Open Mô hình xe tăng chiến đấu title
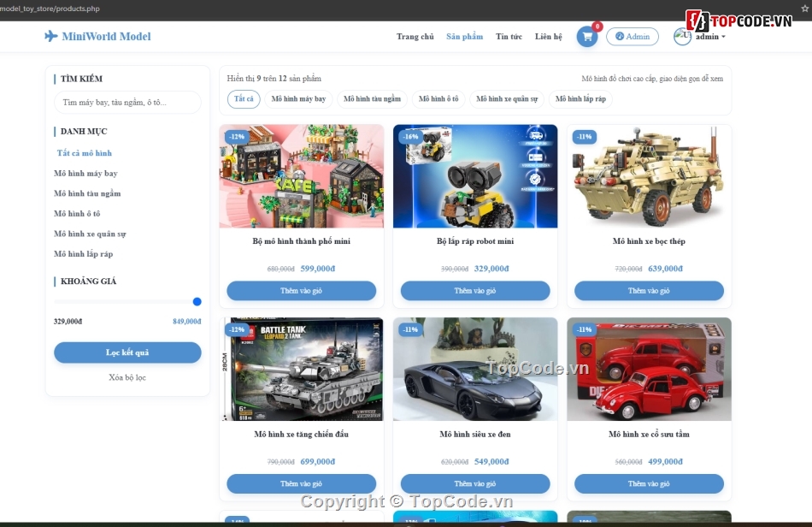The height and width of the screenshot is (527, 812). point(302,435)
